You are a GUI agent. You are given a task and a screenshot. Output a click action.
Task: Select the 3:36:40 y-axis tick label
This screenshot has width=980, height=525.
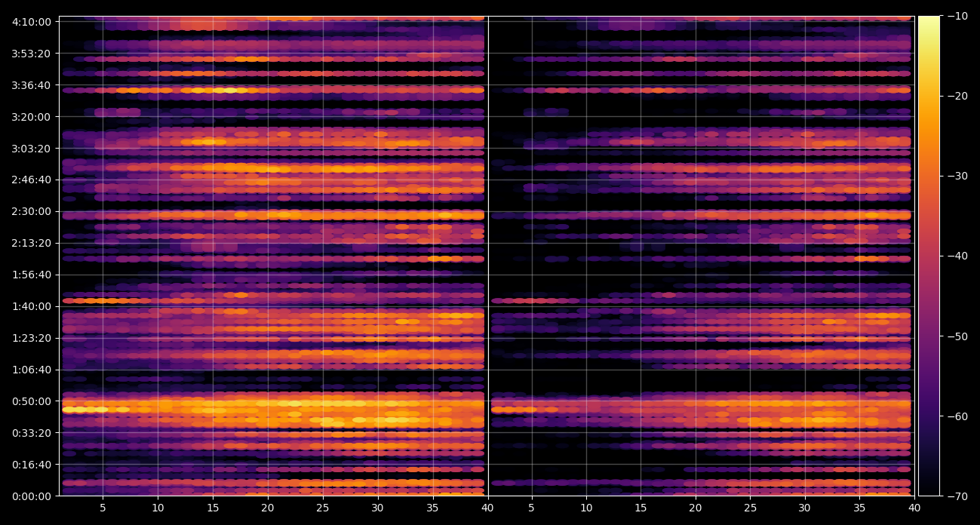[32, 84]
